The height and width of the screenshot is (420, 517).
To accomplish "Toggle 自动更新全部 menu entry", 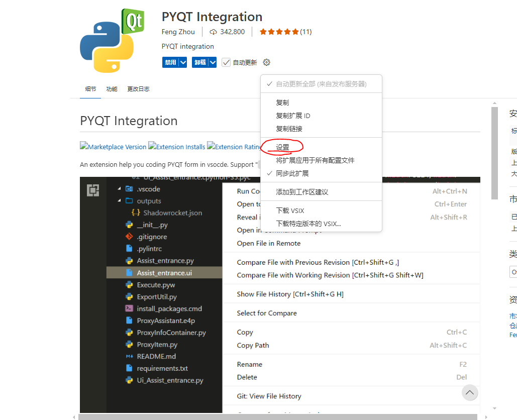I will pyautogui.click(x=321, y=84).
